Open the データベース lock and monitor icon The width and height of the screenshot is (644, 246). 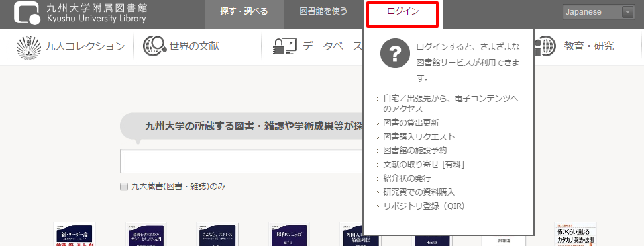point(285,46)
